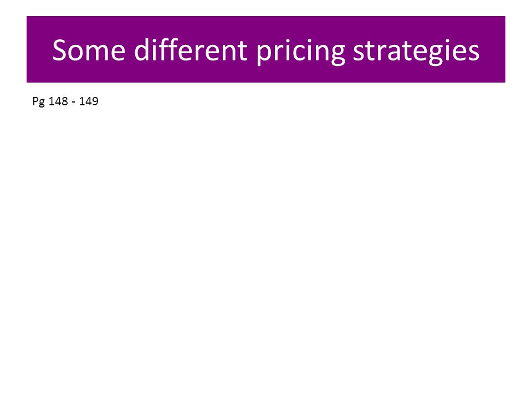The height and width of the screenshot is (399, 532).
Task: Click the empty white slide body center
Action: [x=266, y=238]
